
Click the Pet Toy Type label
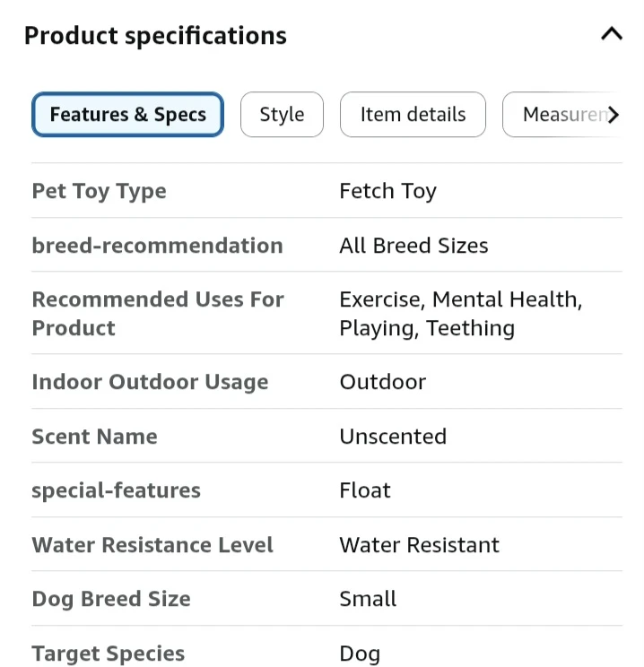[x=99, y=191]
